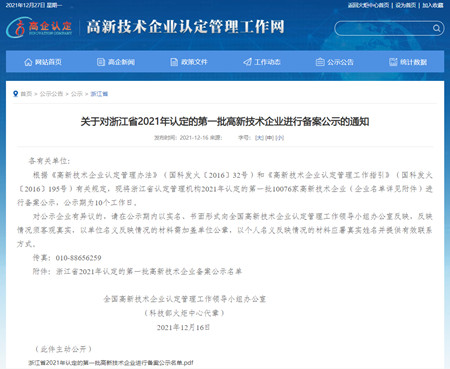The image size is (450, 369).
Task: Click the calendar icon beside 公示公告
Action: tap(320, 62)
